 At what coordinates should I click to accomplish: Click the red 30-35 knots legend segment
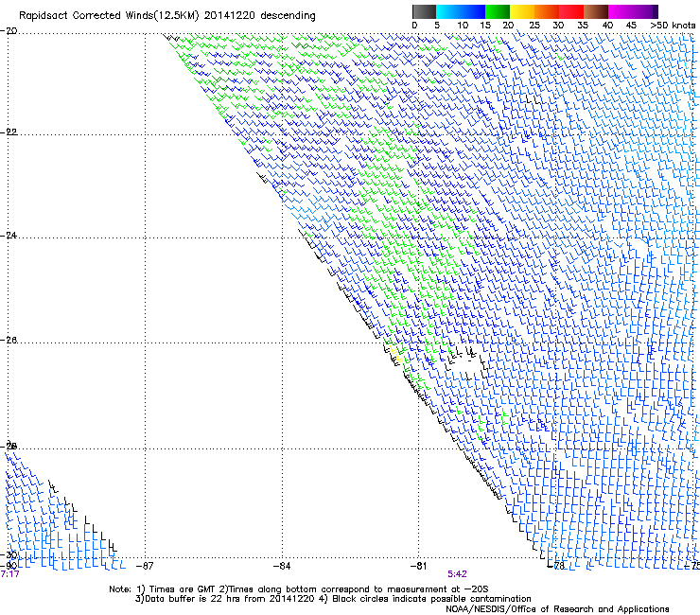click(x=571, y=11)
